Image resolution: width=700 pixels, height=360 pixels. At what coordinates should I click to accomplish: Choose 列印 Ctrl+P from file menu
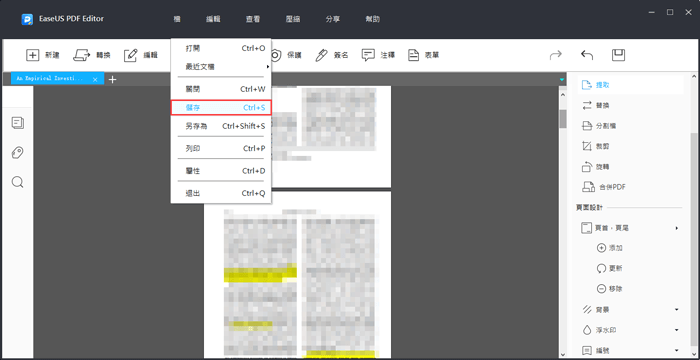pyautogui.click(x=221, y=149)
